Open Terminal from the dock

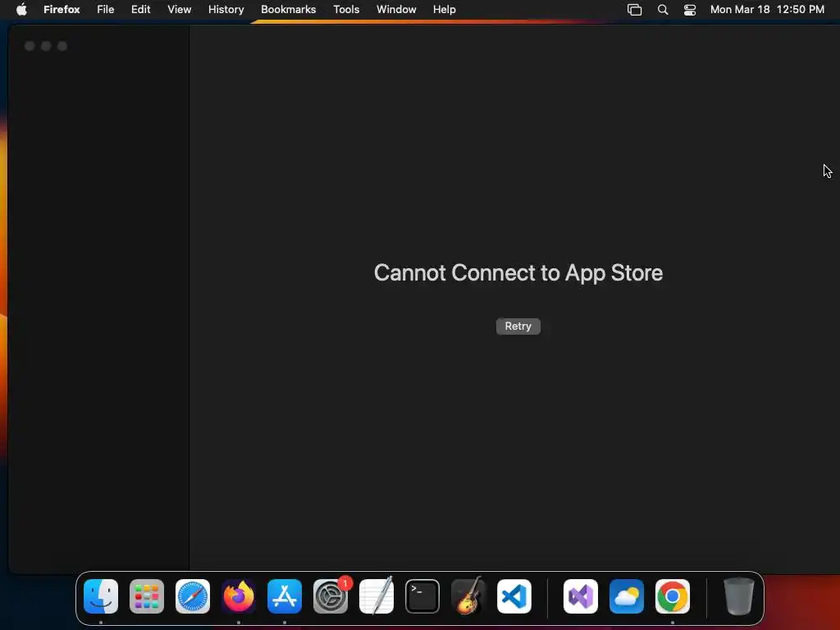click(x=422, y=596)
